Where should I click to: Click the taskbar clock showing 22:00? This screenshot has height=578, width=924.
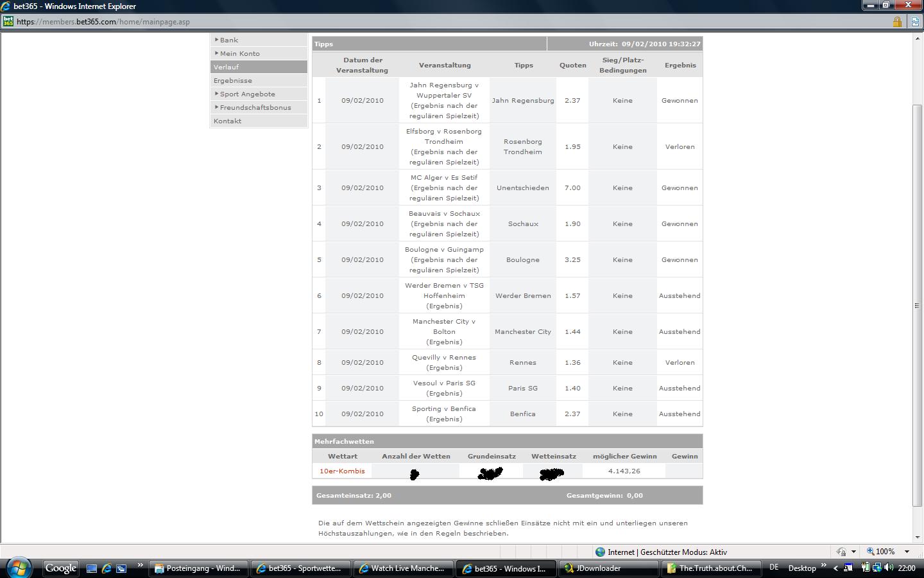(x=907, y=568)
